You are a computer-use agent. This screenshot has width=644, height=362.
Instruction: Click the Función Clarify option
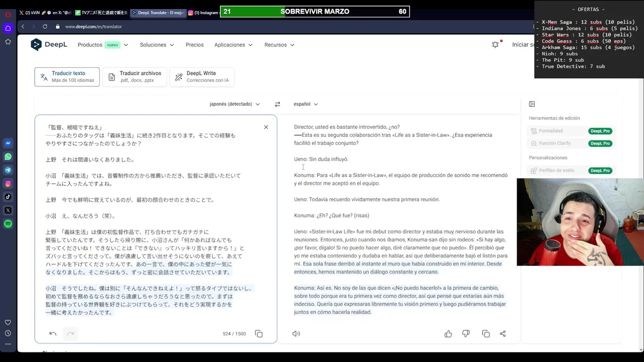(554, 143)
